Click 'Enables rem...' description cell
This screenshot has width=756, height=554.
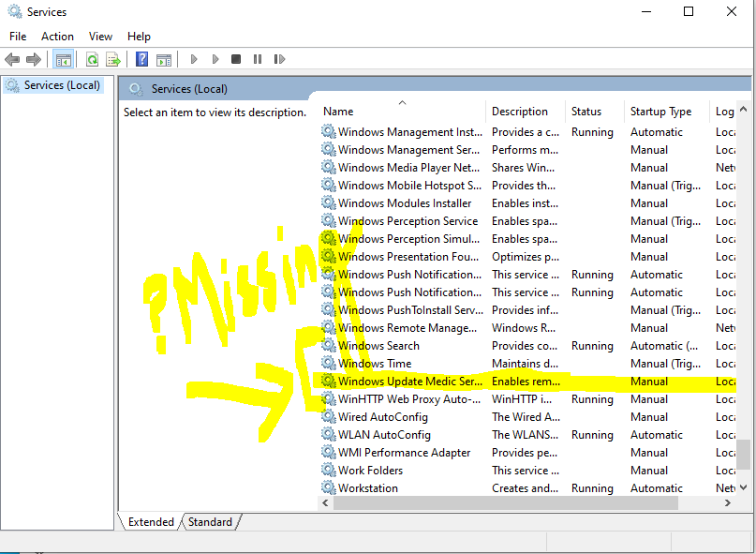click(x=526, y=382)
